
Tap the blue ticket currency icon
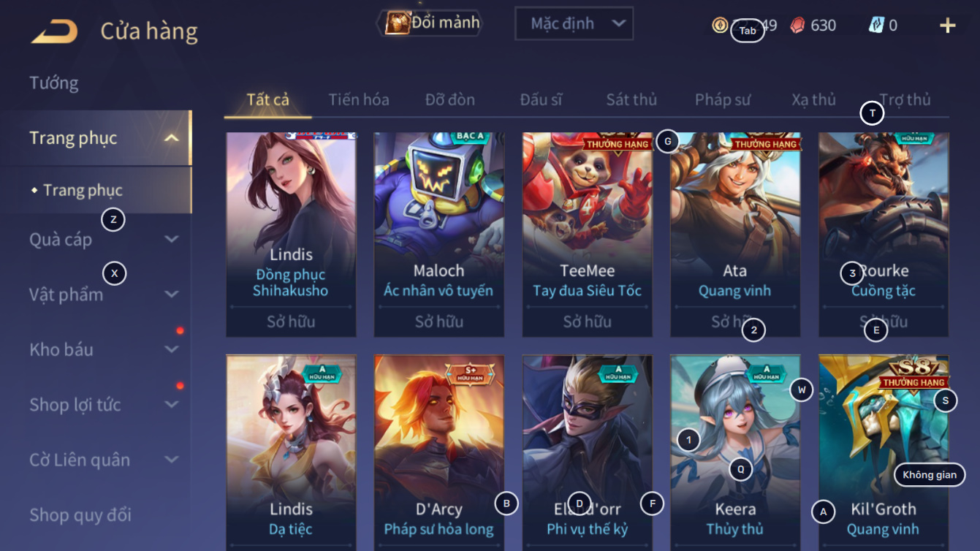(876, 26)
